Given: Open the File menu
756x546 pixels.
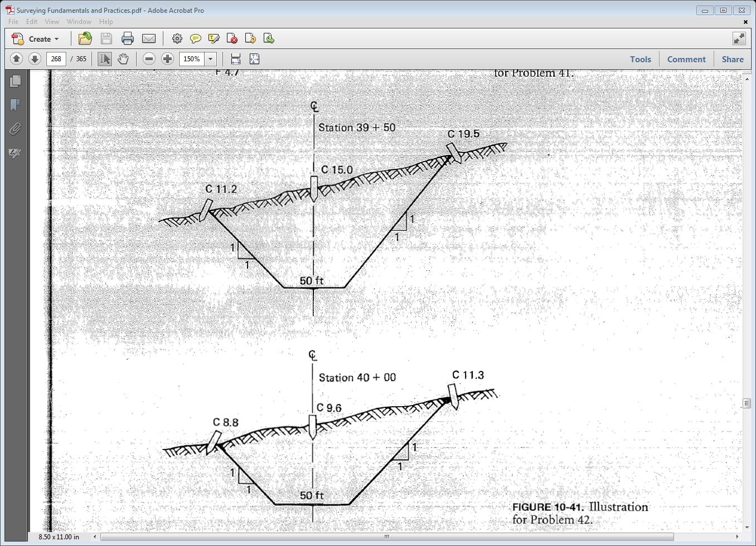Looking at the screenshot, I should (13, 21).
